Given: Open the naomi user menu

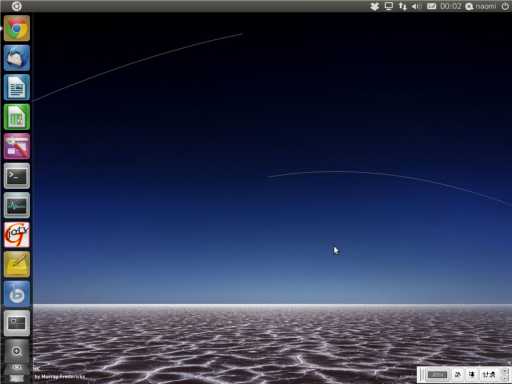Looking at the screenshot, I should pyautogui.click(x=481, y=6).
